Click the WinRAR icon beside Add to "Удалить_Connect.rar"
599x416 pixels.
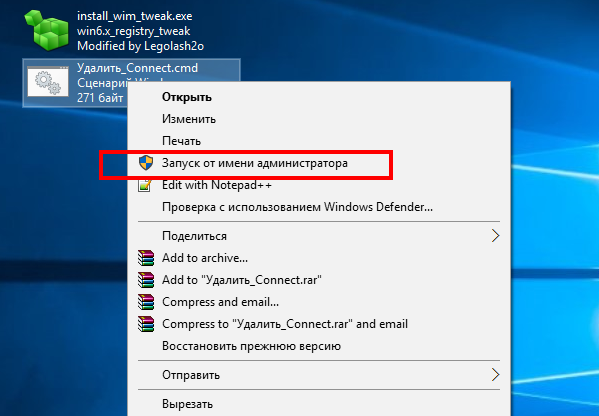coord(146,280)
